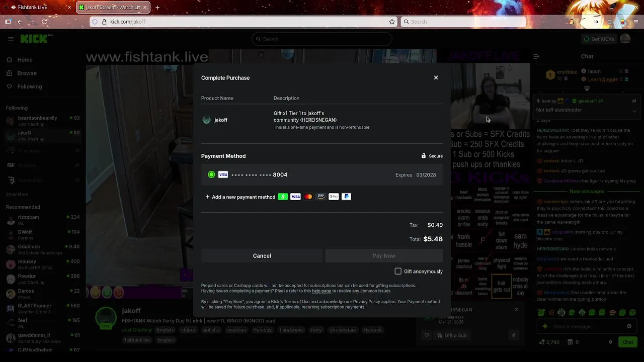Click the New messages divider

pyautogui.click(x=587, y=192)
